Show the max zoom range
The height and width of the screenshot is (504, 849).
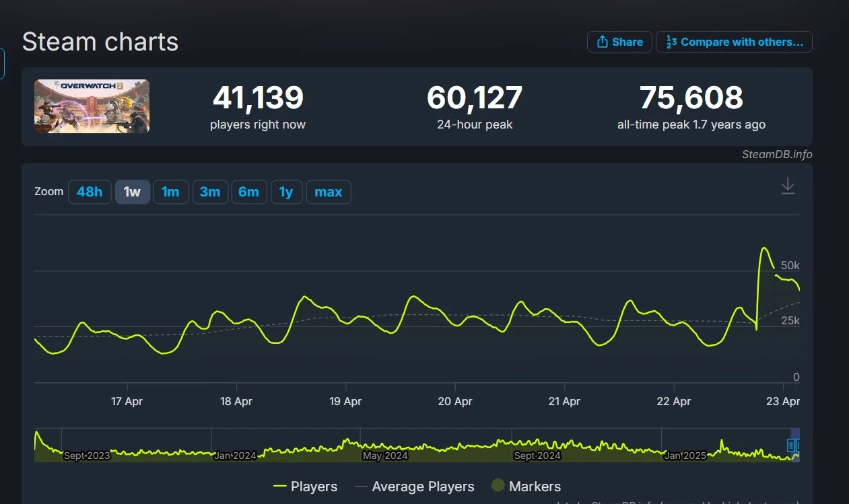[329, 192]
